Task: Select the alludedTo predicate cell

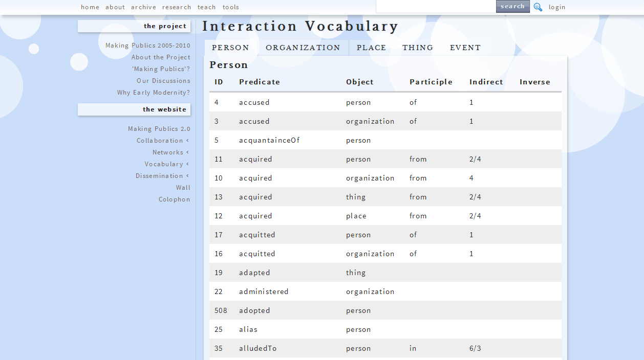Action: click(x=258, y=348)
